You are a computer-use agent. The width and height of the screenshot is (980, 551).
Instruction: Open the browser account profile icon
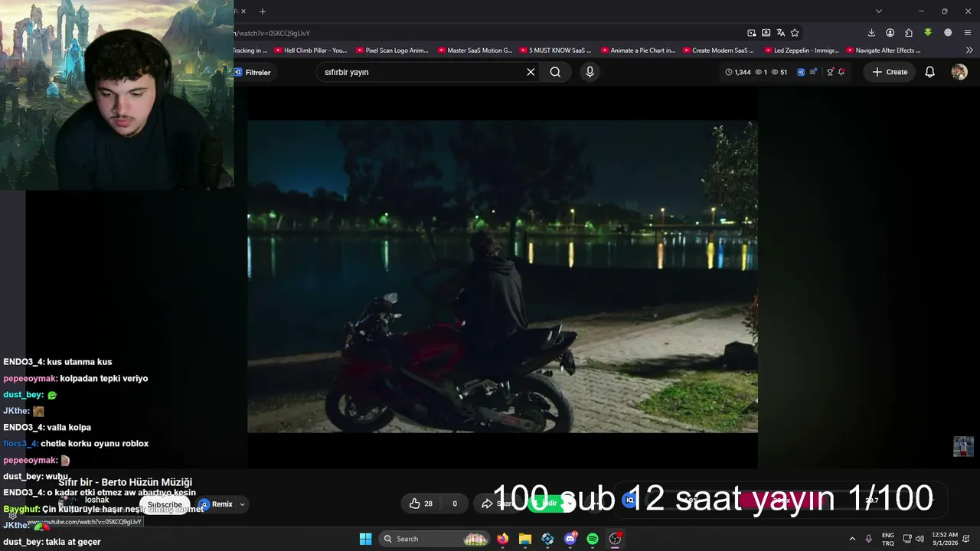pyautogui.click(x=890, y=33)
